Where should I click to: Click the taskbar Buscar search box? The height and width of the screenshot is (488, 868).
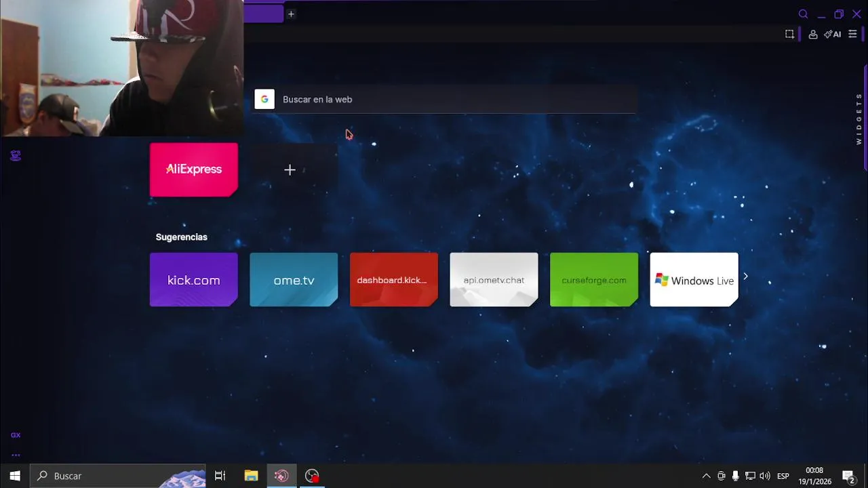[x=118, y=476]
